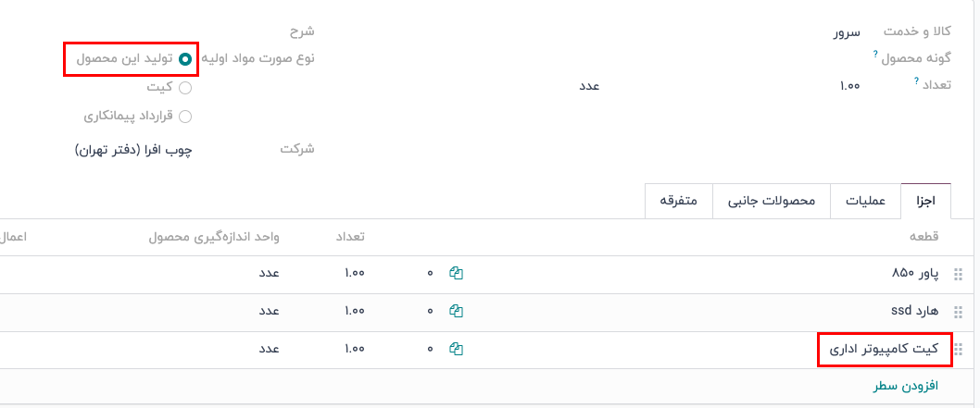
Task: Select تولید این محصول radio option
Action: pos(185,59)
